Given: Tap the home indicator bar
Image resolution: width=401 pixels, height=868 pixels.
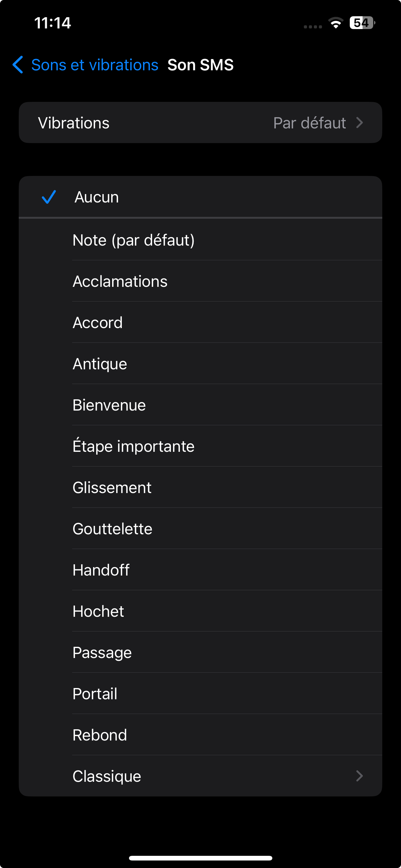Looking at the screenshot, I should [200, 858].
